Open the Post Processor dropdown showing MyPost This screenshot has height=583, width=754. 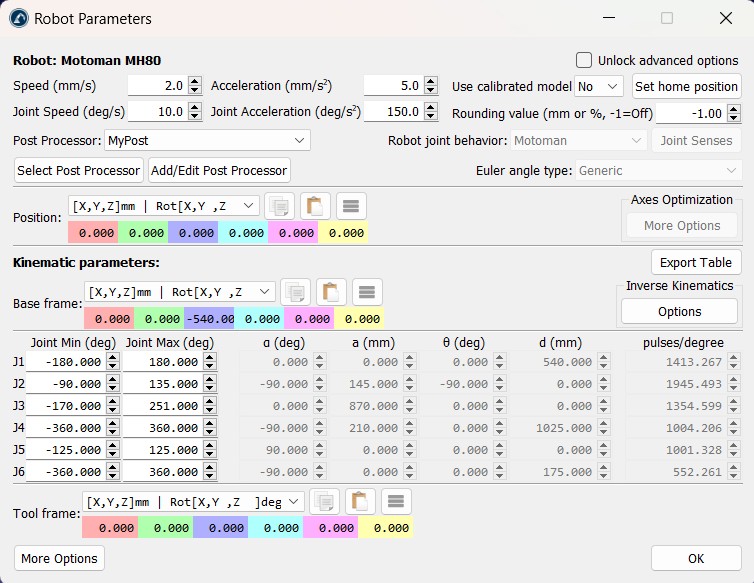coord(207,141)
